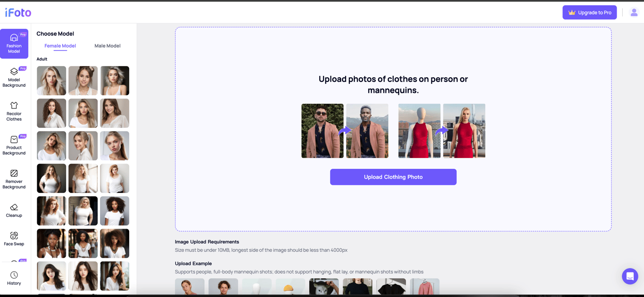Switch to the Male Model tab
The image size is (644, 297).
pyautogui.click(x=107, y=46)
